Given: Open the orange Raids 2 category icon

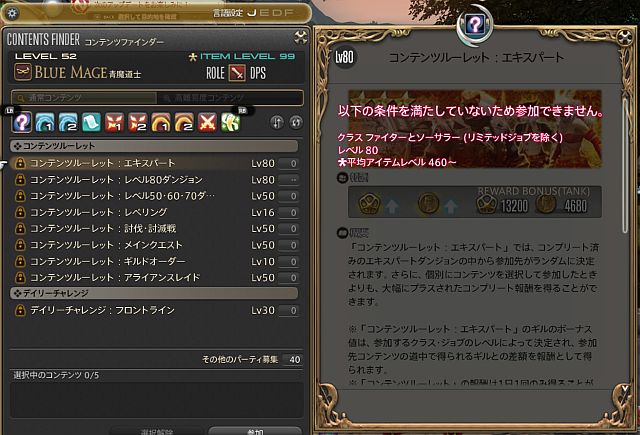Looking at the screenshot, I should [x=184, y=122].
